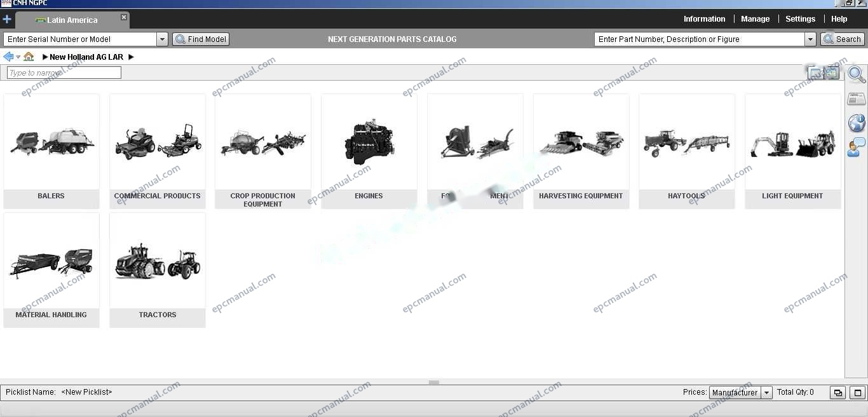This screenshot has height=417, width=868.
Task: Expand arrow after New Holland AG LAR
Action: coord(131,57)
